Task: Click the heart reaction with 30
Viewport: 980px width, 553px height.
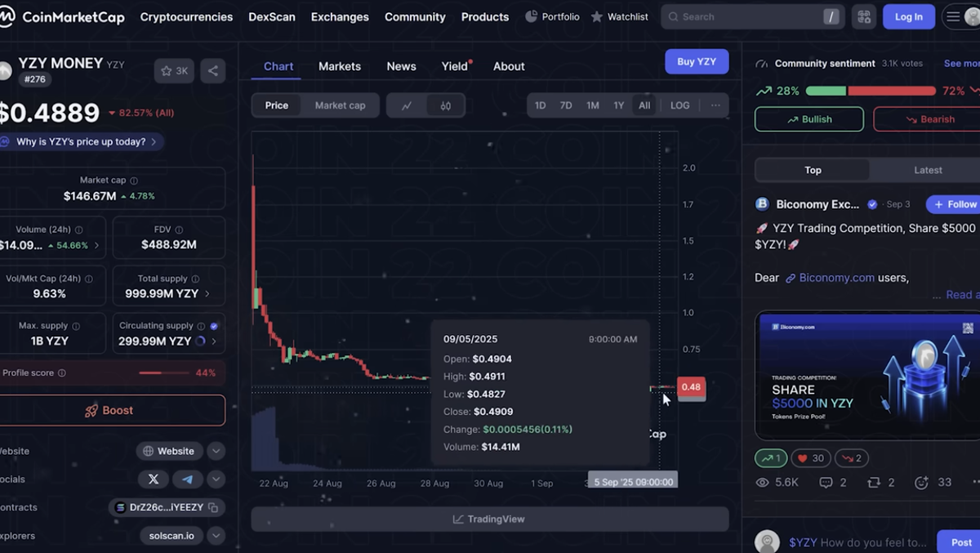Action: tap(810, 458)
